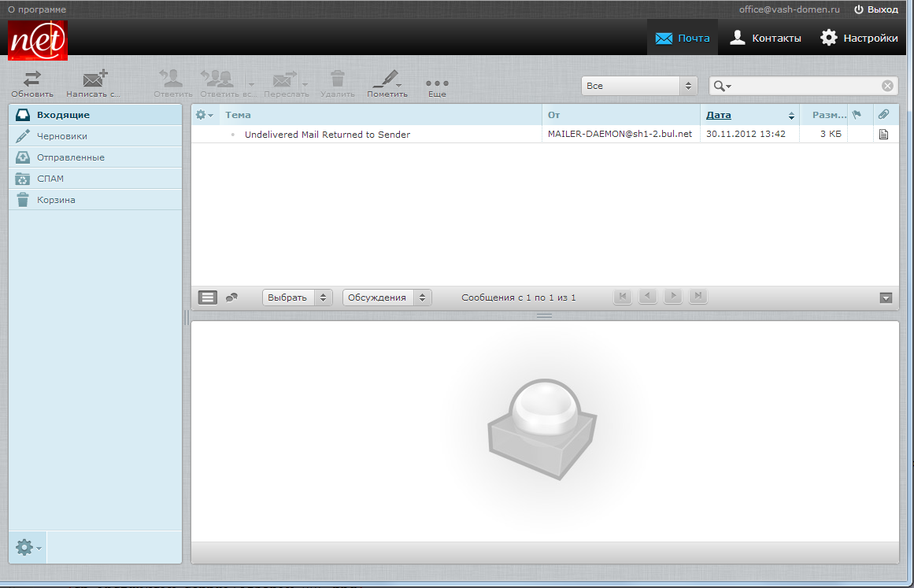Open the Обсуждения dropdown
The image size is (914, 588).
(385, 298)
